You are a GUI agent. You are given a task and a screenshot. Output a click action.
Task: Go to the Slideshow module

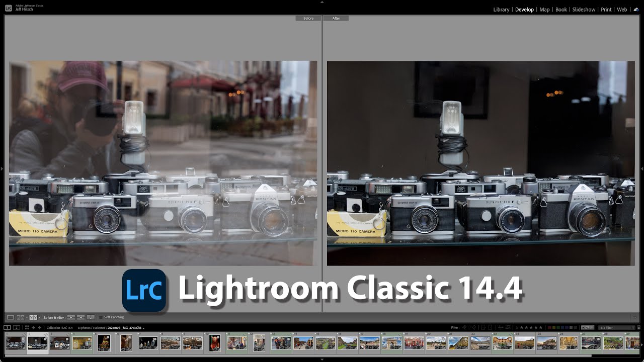584,10
